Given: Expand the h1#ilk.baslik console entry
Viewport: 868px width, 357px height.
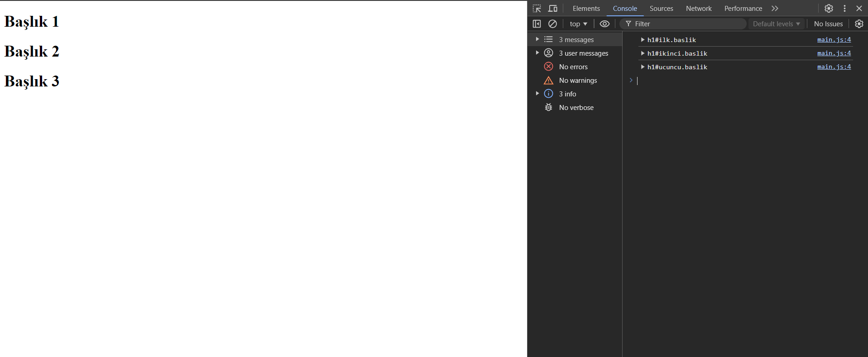Looking at the screenshot, I should [643, 40].
